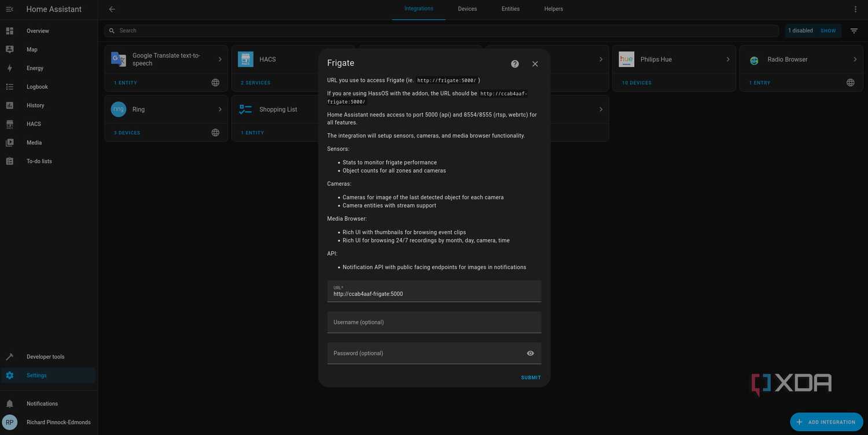Click SHOW for the disabled integration
The image size is (868, 435).
point(828,31)
